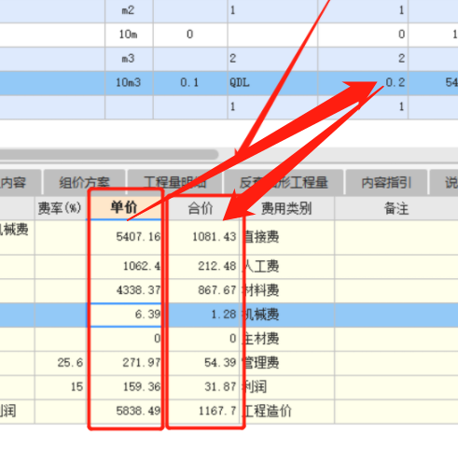Click the 人工费 category cell
Viewport: 458px width, 476px height.
tap(286, 267)
